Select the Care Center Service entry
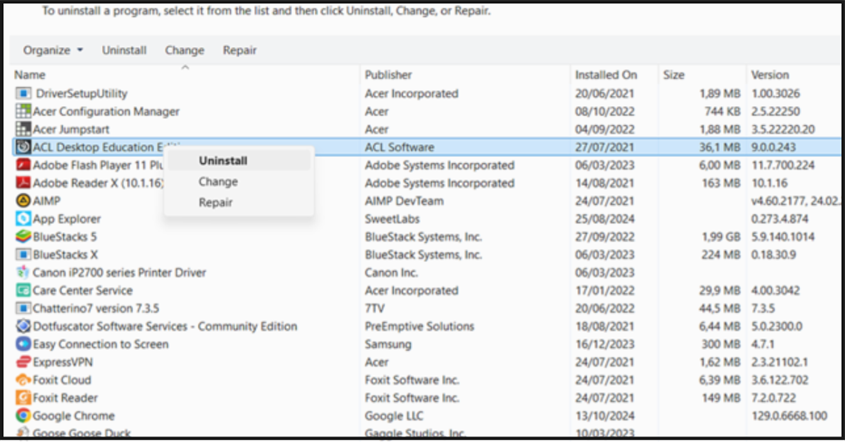The height and width of the screenshot is (442, 845). pyautogui.click(x=82, y=290)
